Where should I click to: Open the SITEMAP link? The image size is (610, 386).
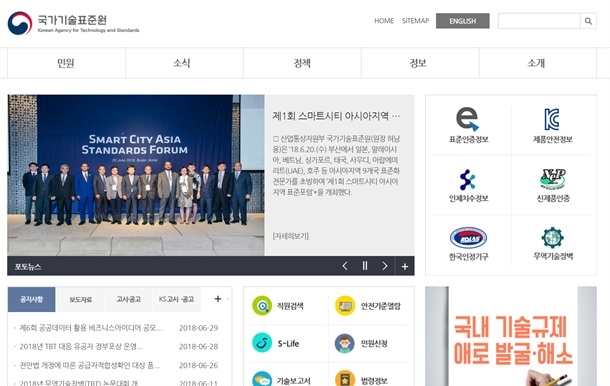click(x=415, y=21)
